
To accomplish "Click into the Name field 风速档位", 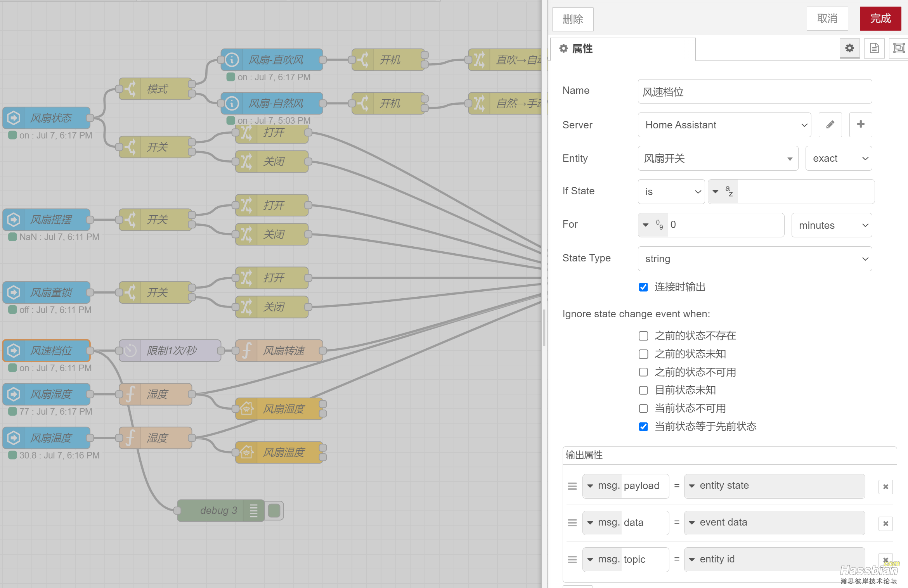I will pos(755,92).
